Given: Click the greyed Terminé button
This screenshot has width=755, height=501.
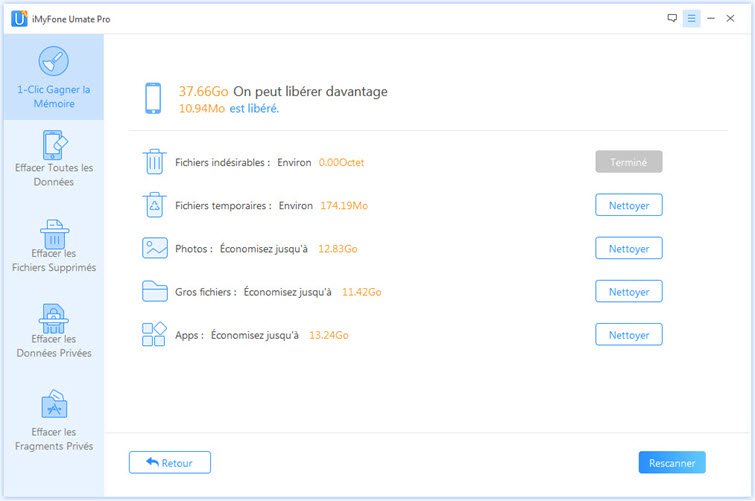Looking at the screenshot, I should pyautogui.click(x=629, y=162).
